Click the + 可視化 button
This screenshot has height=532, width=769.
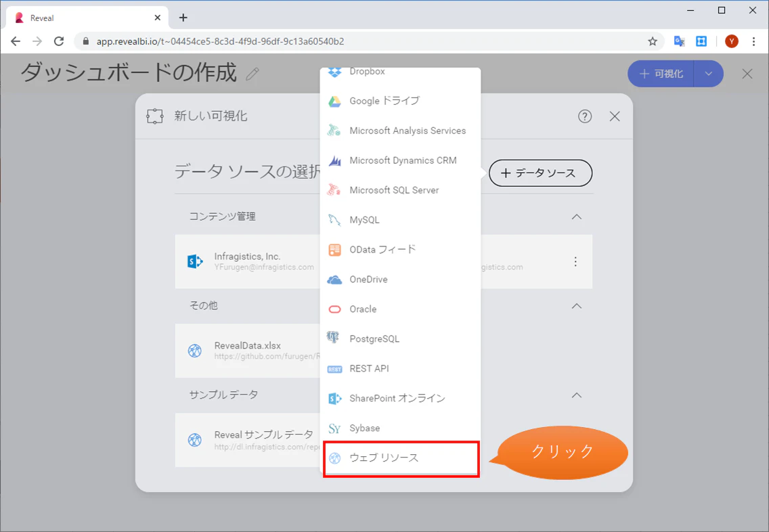661,74
